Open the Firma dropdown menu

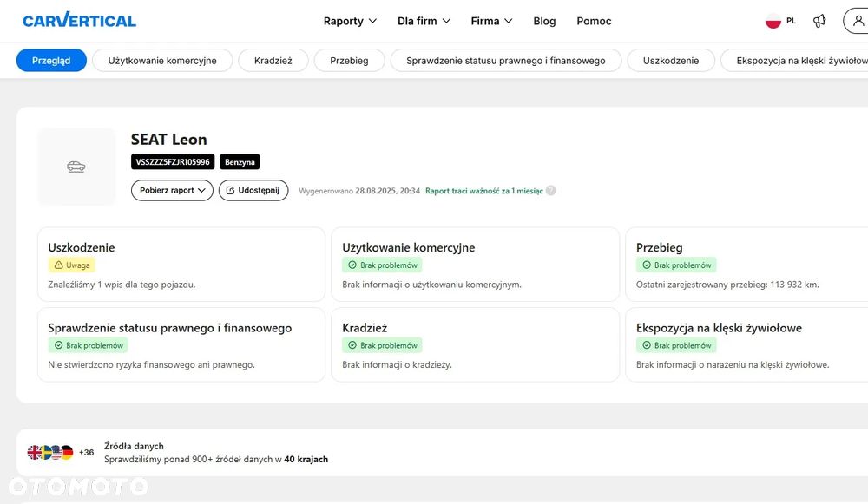coord(491,21)
